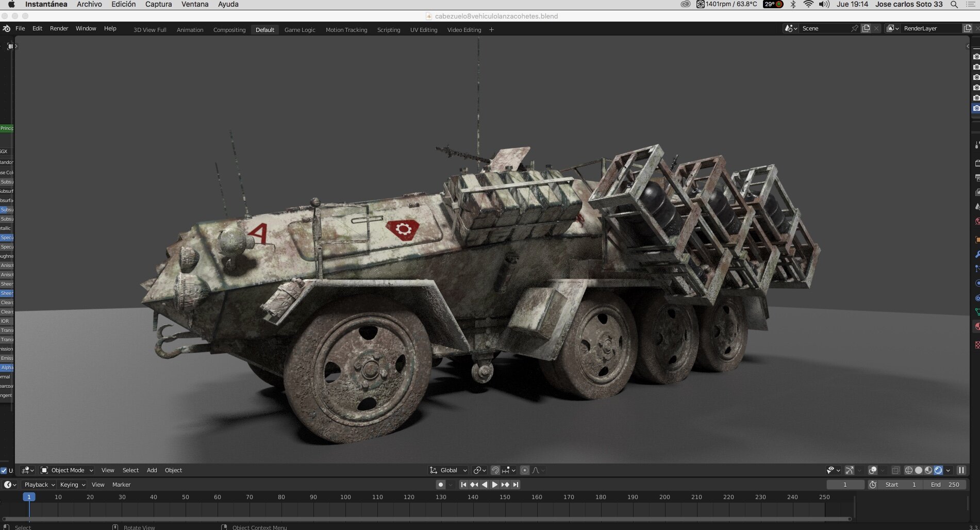Viewport: 980px width, 530px height.
Task: Toggle proportional editing
Action: point(525,470)
